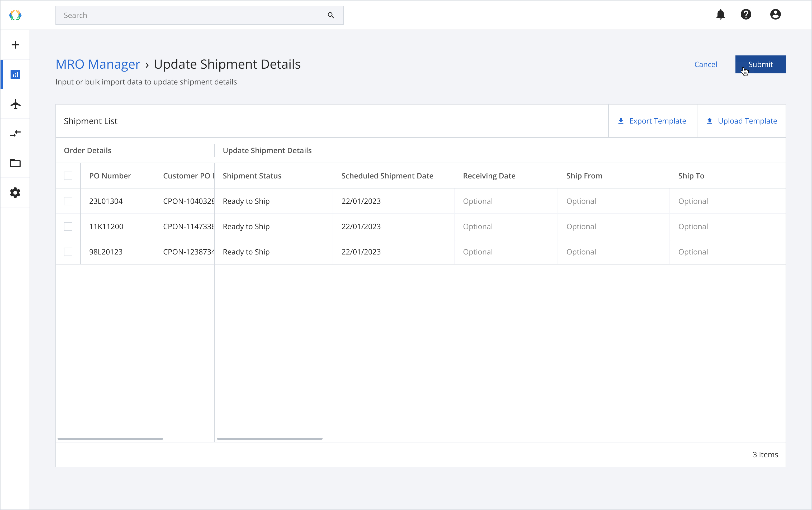Click the Upload Template upload icon
The width and height of the screenshot is (812, 510).
click(710, 121)
